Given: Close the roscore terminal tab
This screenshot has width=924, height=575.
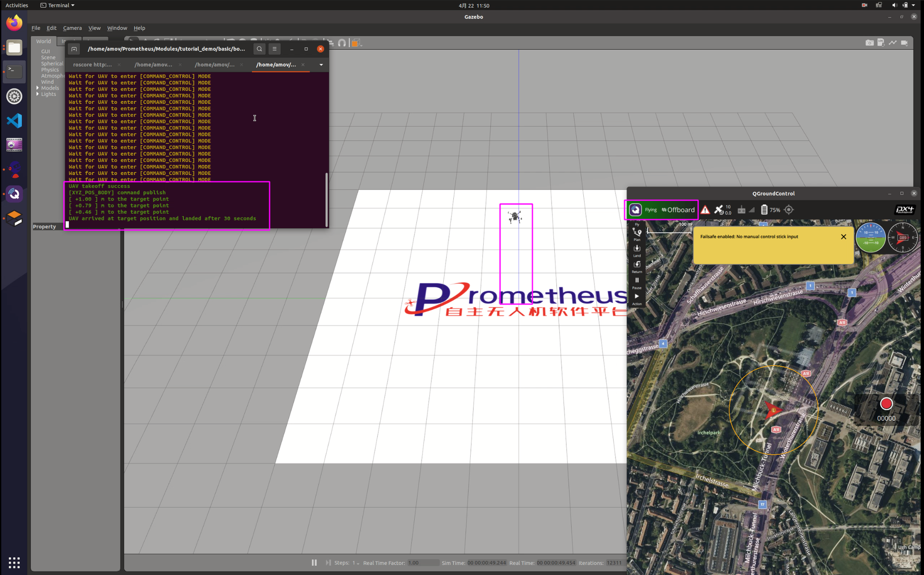Looking at the screenshot, I should 119,64.
